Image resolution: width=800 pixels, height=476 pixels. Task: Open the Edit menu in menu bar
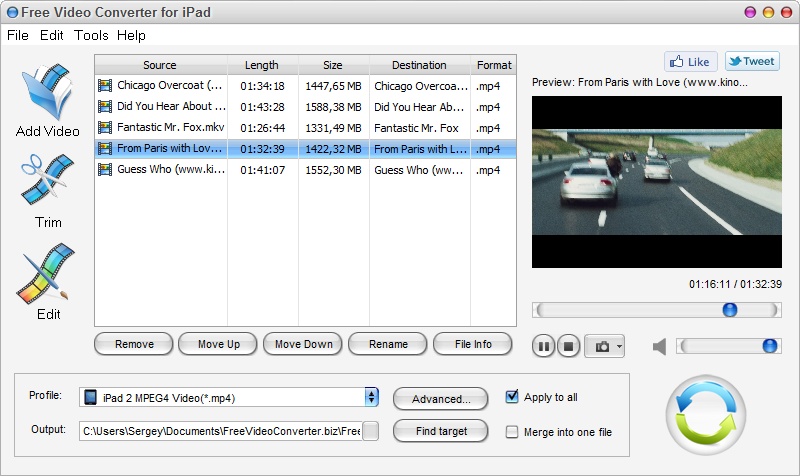click(52, 35)
